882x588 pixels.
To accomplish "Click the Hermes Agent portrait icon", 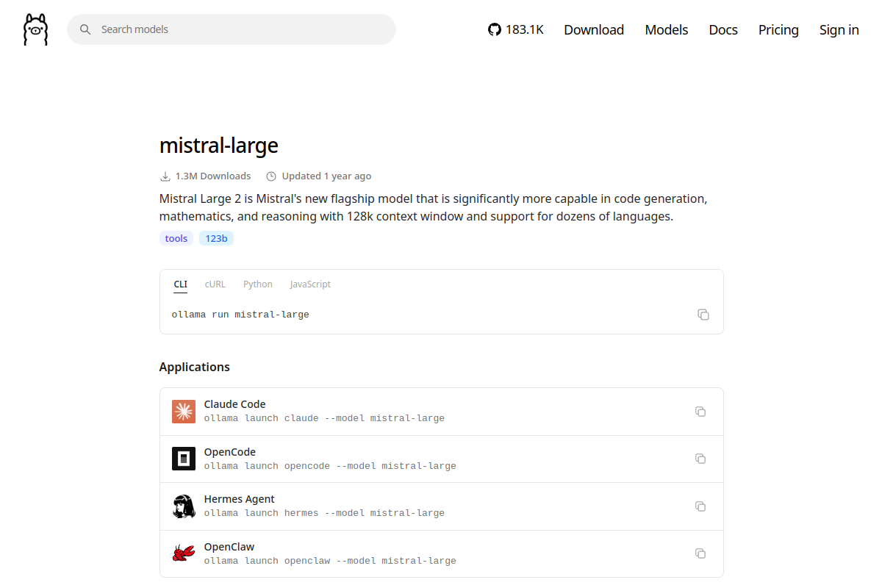I will [x=184, y=506].
